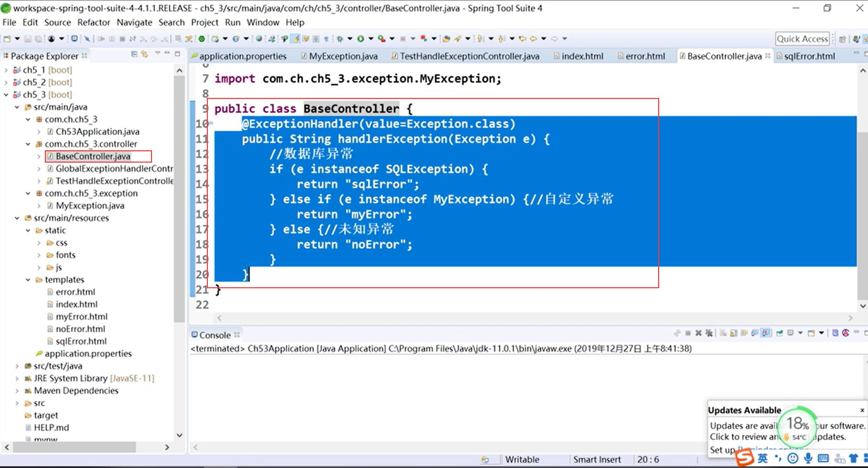Click Collapse All in Package Explorer
868x468 pixels.
(x=134, y=54)
